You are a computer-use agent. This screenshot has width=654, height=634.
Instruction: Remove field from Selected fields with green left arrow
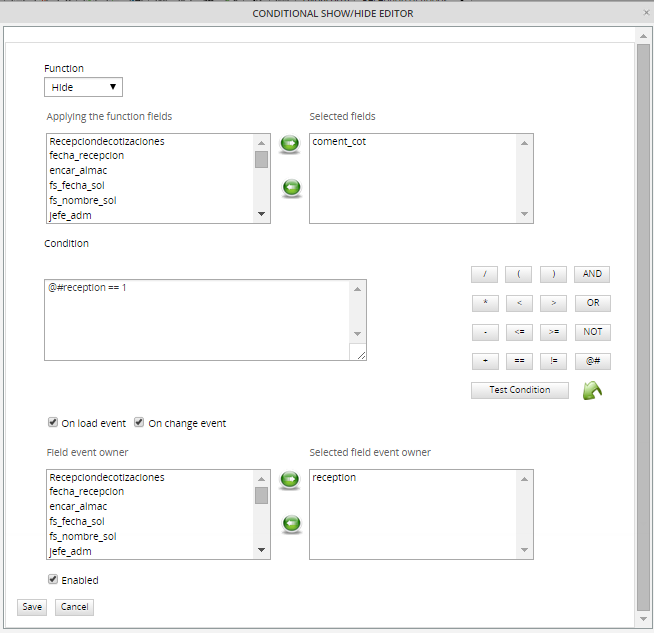point(290,187)
